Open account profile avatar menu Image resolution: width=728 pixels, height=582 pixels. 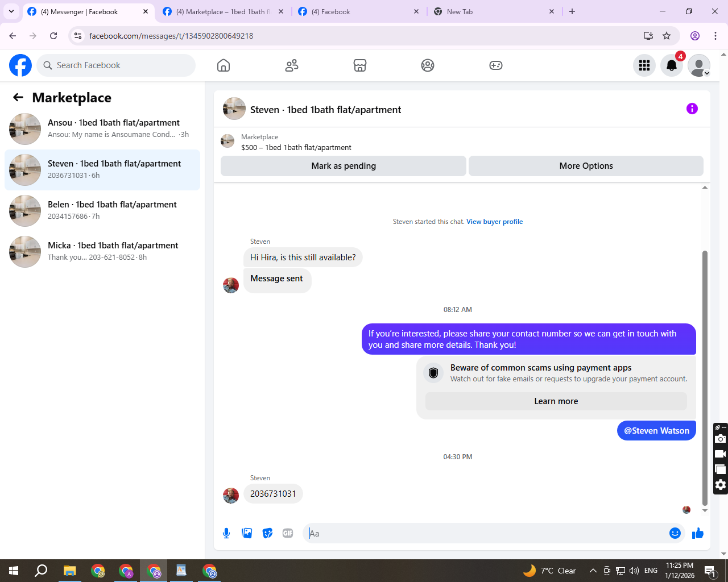click(699, 65)
